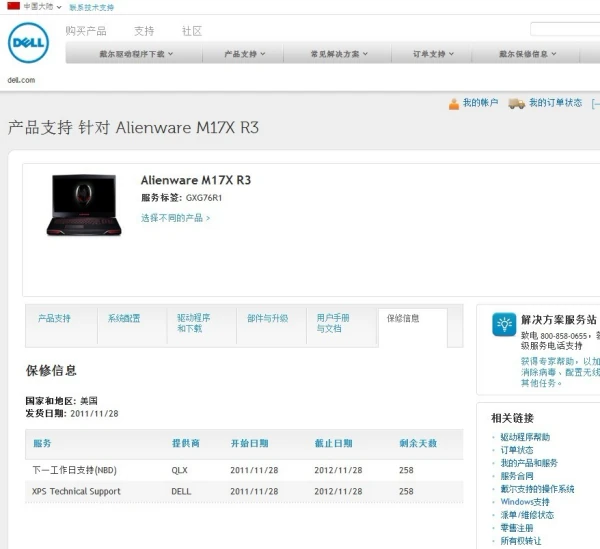Click the lightbulb solution station icon

coord(504,324)
